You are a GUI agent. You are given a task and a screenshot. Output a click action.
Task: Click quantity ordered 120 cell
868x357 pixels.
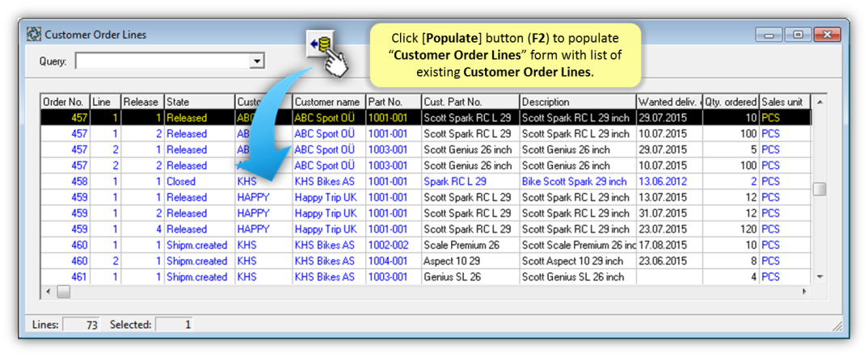731,229
